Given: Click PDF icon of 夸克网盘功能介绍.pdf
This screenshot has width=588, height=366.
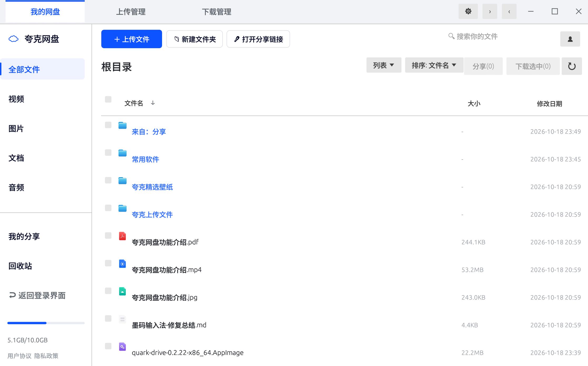Looking at the screenshot, I should [122, 236].
